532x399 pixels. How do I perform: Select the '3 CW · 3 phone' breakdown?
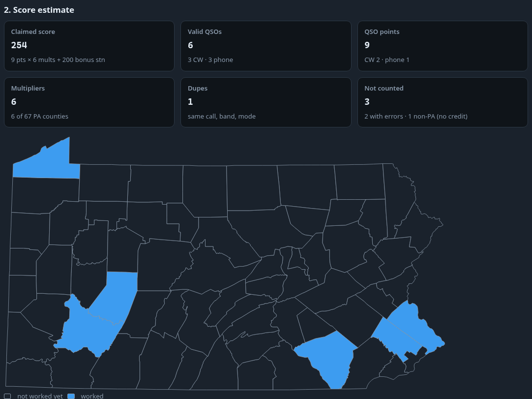pos(210,60)
